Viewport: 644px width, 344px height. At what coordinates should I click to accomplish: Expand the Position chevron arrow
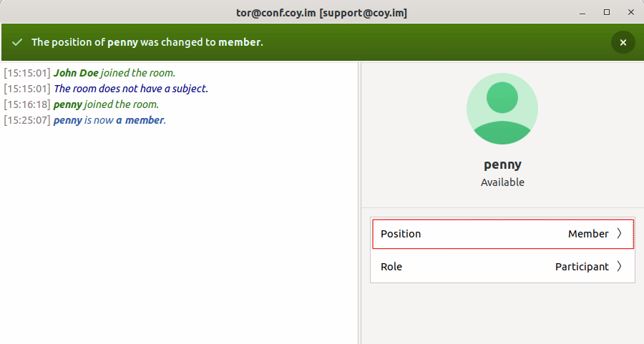click(619, 234)
